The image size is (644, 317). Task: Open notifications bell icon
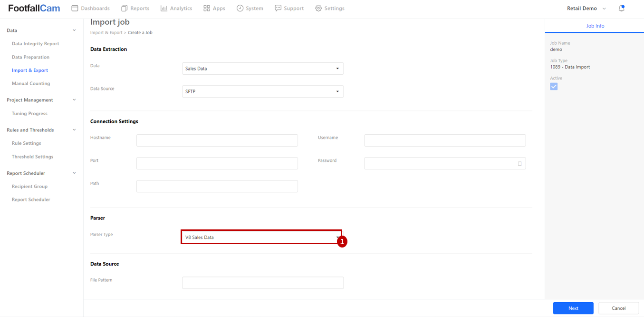pos(621,8)
